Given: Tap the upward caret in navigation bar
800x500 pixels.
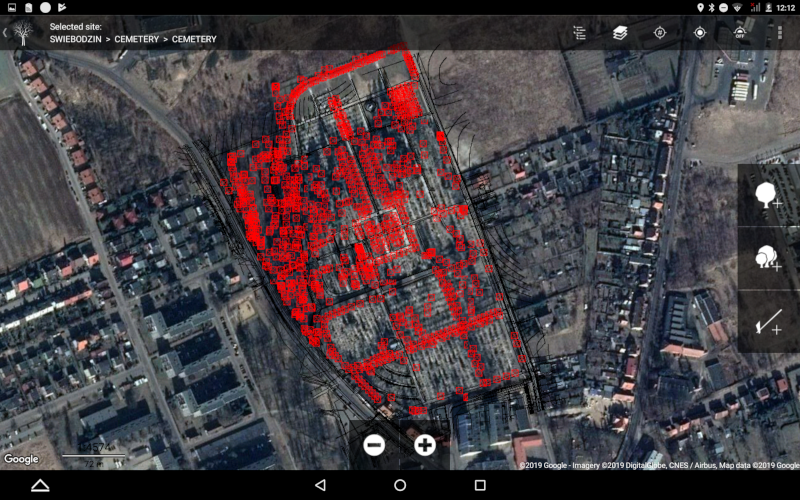Looking at the screenshot, I should coord(40,485).
